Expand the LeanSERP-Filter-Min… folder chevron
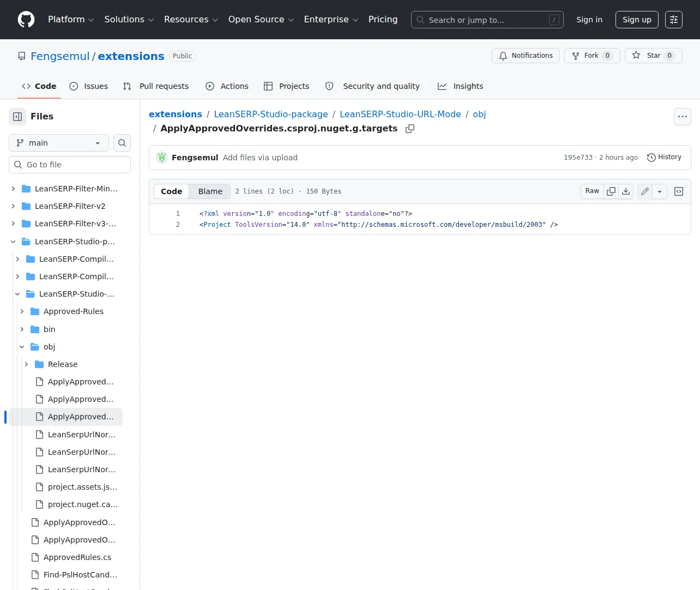This screenshot has width=700, height=590. (13, 189)
